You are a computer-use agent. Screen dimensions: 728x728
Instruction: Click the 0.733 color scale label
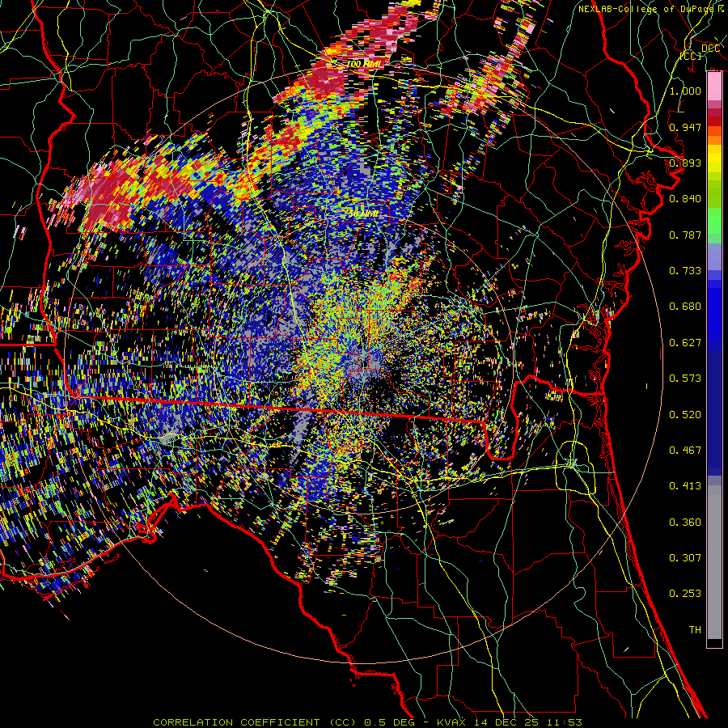click(x=685, y=271)
